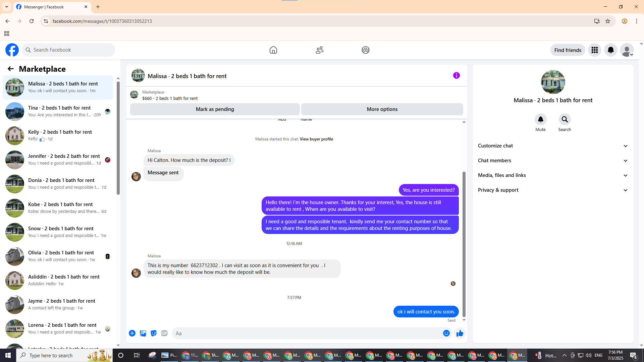The image size is (644, 362).
Task: Search within the conversation
Action: tap(565, 120)
